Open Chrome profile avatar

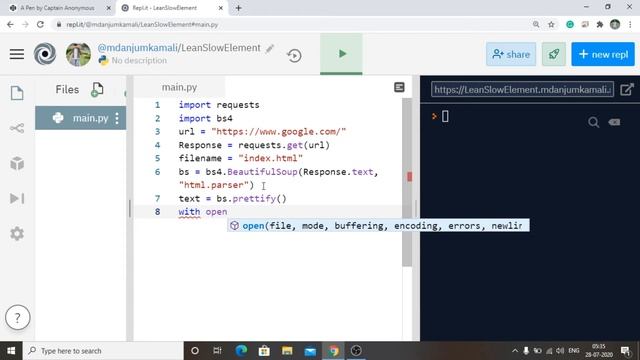coord(615,24)
